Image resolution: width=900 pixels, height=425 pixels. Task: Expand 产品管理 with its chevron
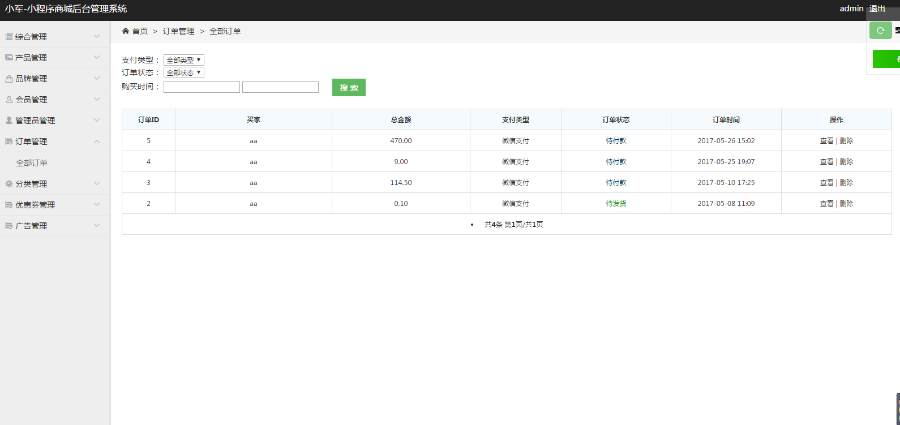click(x=96, y=57)
